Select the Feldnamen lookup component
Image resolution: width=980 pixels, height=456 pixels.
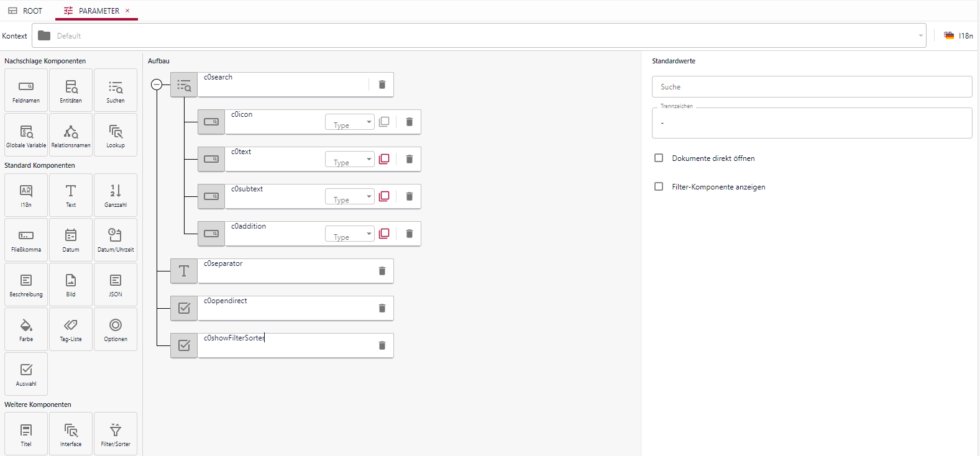point(26,90)
